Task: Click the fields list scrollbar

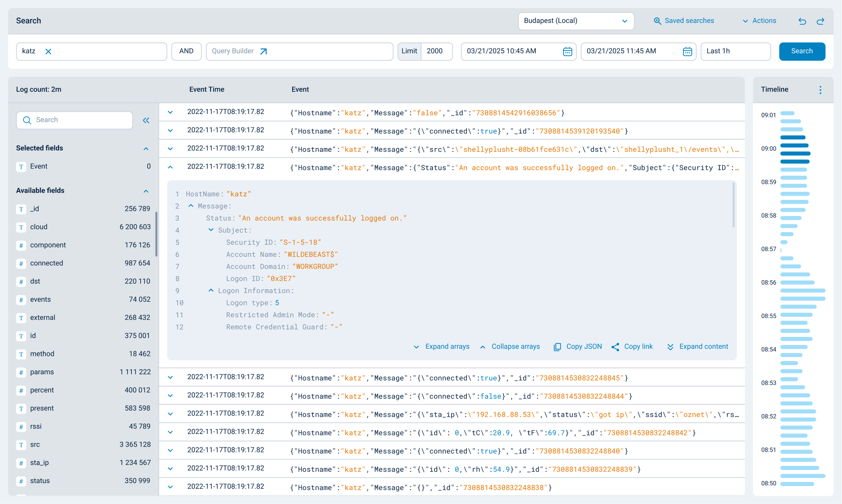Action: coord(156,234)
